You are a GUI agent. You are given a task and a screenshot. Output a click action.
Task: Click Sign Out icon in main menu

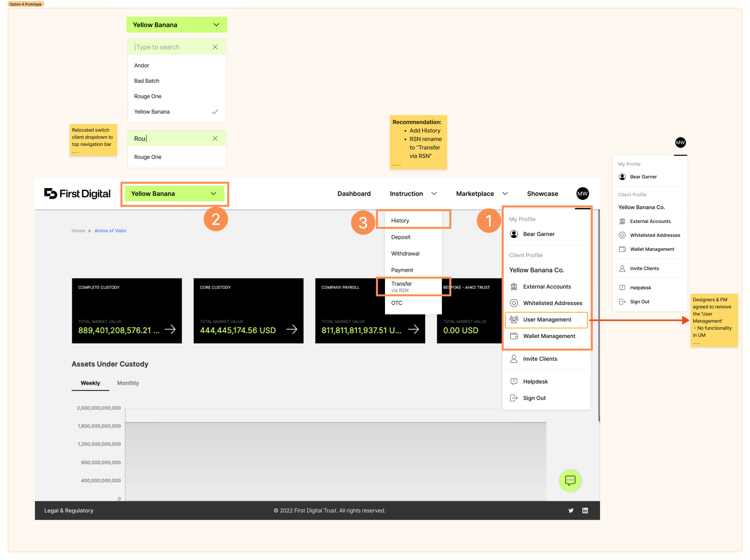514,398
